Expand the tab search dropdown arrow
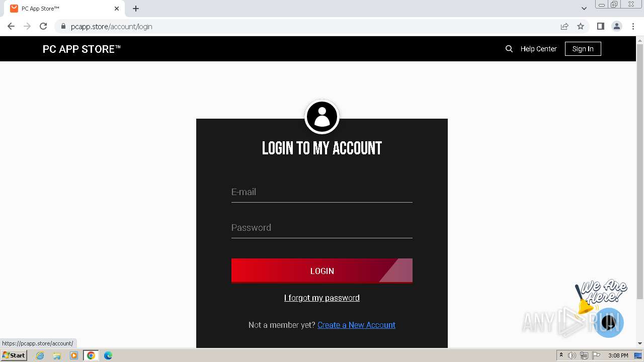Viewport: 644px width, 362px height. coord(584,8)
